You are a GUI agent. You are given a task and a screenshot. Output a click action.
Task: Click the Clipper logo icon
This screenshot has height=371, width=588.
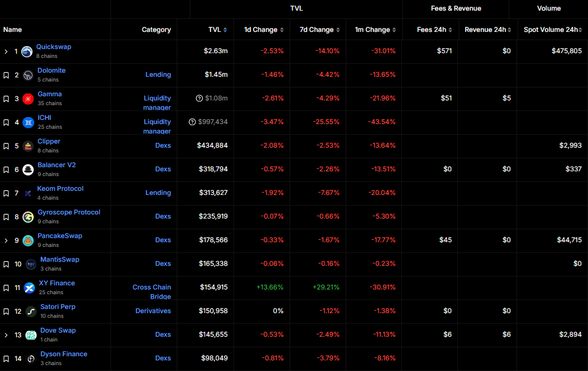point(28,146)
